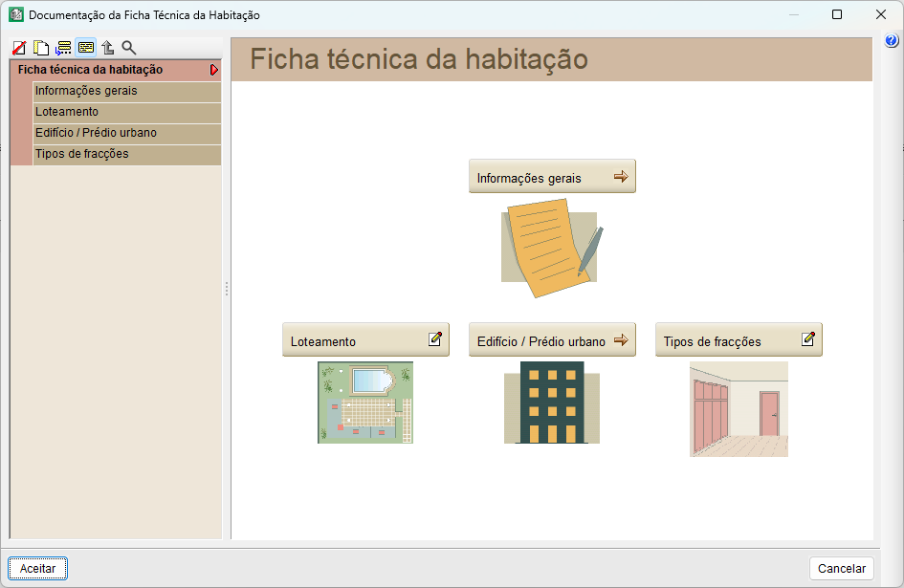Select the root 'Ficha técnica da habitação' tree node

point(116,70)
